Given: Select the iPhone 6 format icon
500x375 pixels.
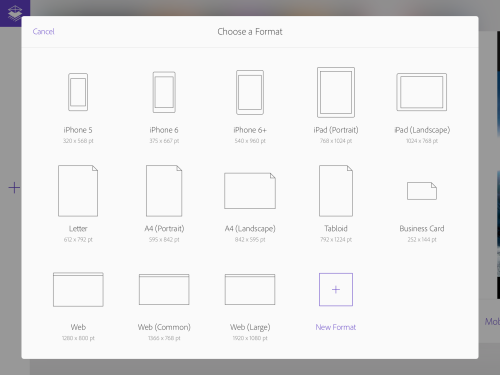Looking at the screenshot, I should click(x=164, y=92).
